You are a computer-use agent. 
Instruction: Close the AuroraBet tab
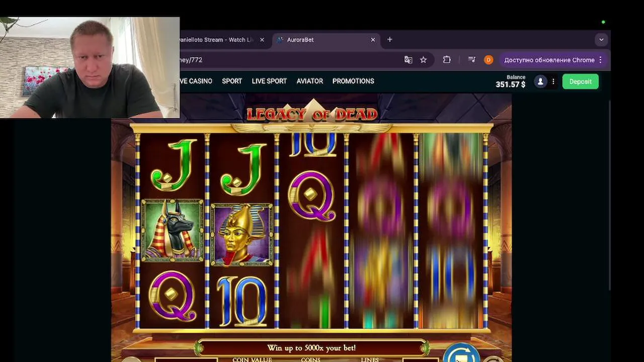(x=373, y=40)
